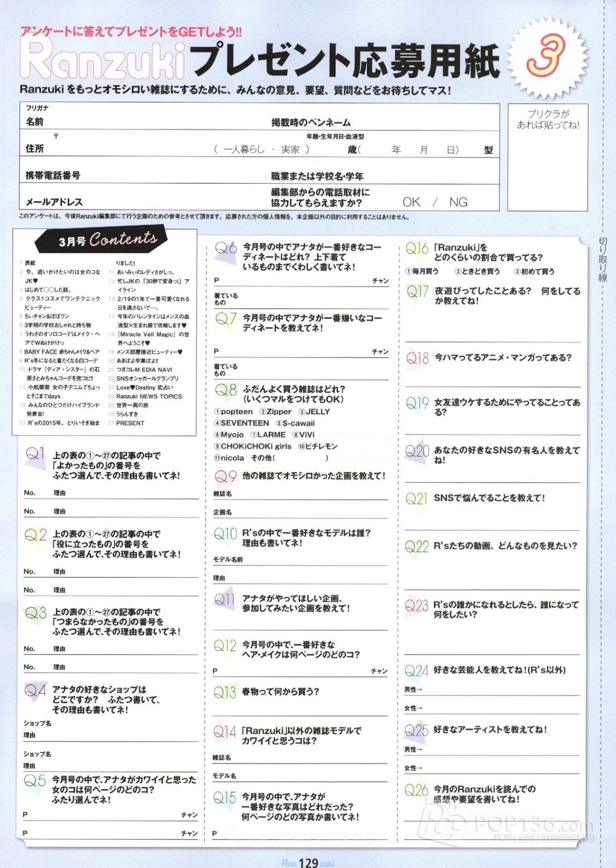The image size is (616, 868).
Task: Pick ②ときどき買う under Q16
Action: pyautogui.click(x=477, y=271)
